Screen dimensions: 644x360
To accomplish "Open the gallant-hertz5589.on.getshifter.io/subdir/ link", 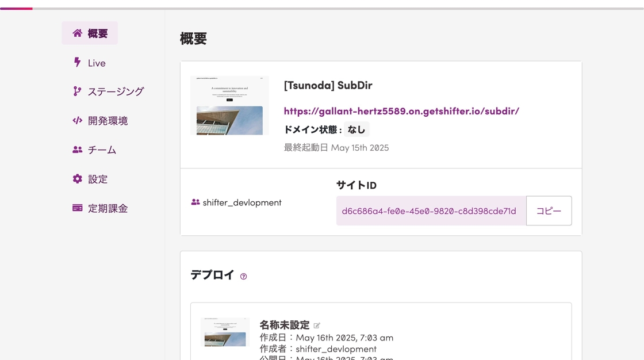I will tap(401, 111).
